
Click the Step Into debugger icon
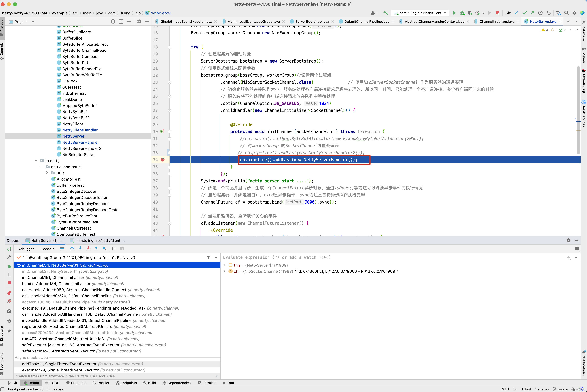point(80,249)
